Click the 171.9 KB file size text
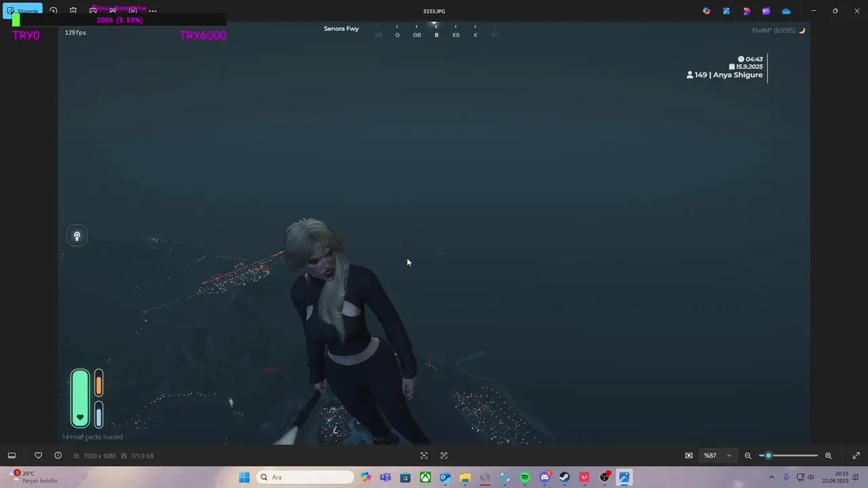Viewport: 868px width, 488px height. tap(142, 456)
